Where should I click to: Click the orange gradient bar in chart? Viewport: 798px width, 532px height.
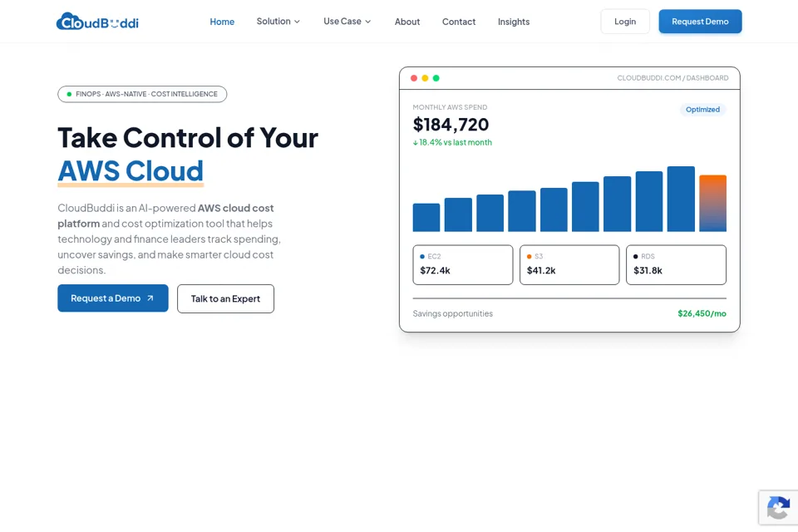(x=712, y=203)
